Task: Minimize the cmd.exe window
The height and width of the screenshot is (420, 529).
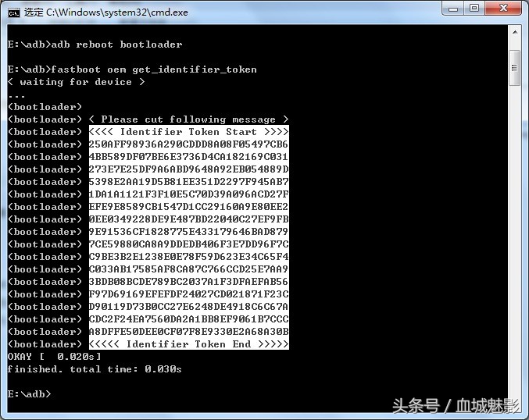Action: [x=453, y=8]
